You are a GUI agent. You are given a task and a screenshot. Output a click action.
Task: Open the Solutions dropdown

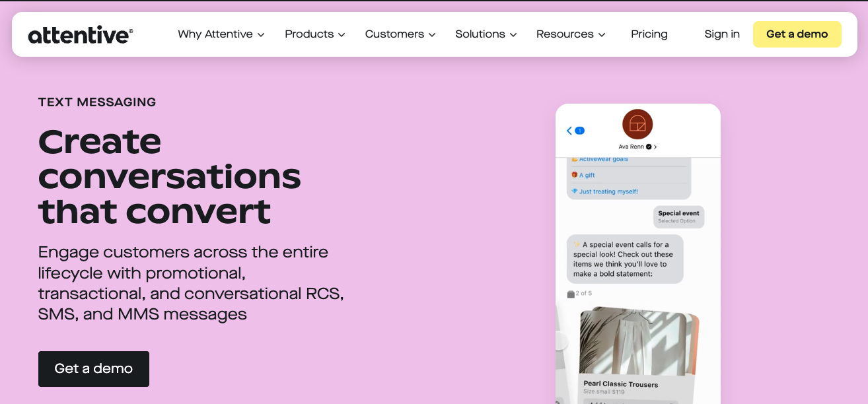point(486,34)
